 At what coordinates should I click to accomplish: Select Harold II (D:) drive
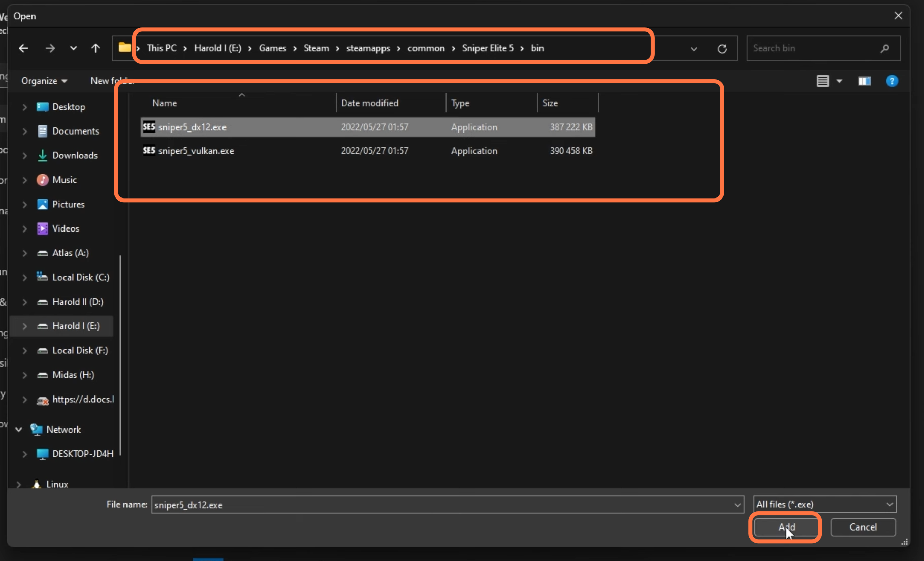pyautogui.click(x=78, y=302)
